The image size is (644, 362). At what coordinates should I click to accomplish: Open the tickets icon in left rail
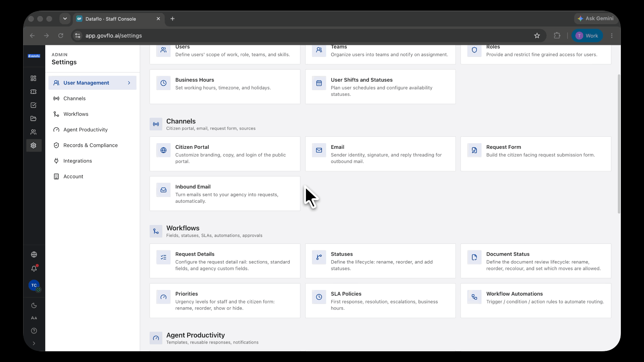[x=34, y=92]
